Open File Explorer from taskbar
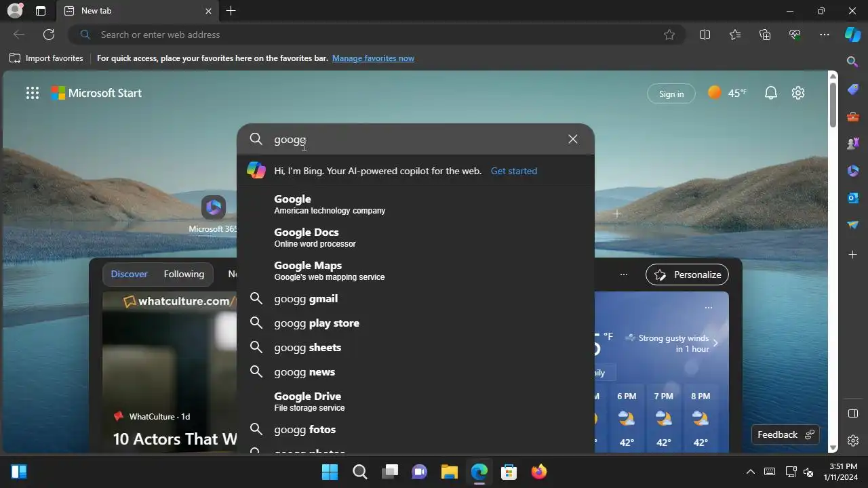Viewport: 868px width, 488px height. (x=450, y=472)
